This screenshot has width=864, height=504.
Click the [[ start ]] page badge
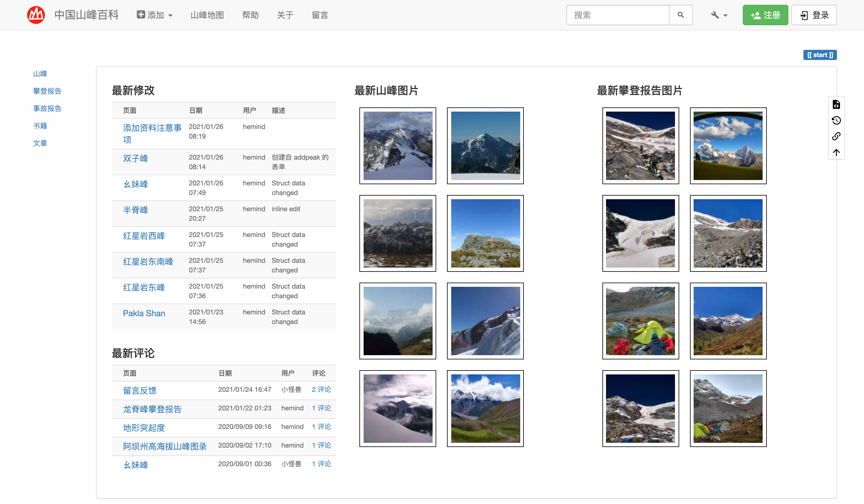point(820,55)
